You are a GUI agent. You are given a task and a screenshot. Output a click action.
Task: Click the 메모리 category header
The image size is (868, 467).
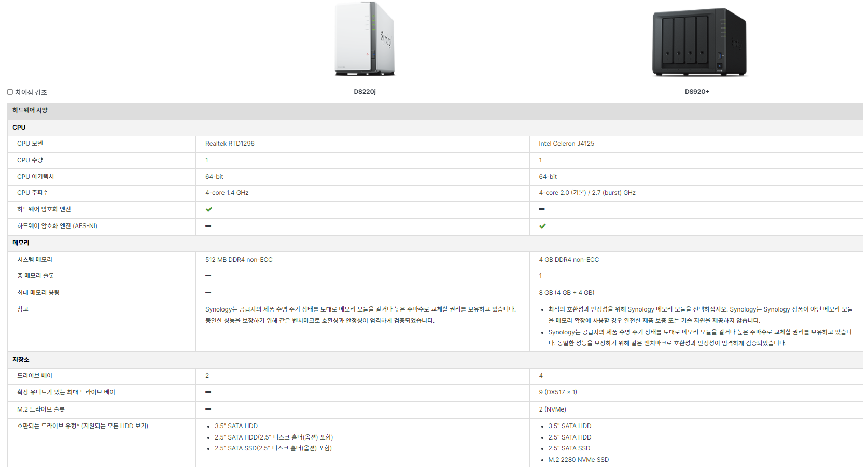pos(435,243)
